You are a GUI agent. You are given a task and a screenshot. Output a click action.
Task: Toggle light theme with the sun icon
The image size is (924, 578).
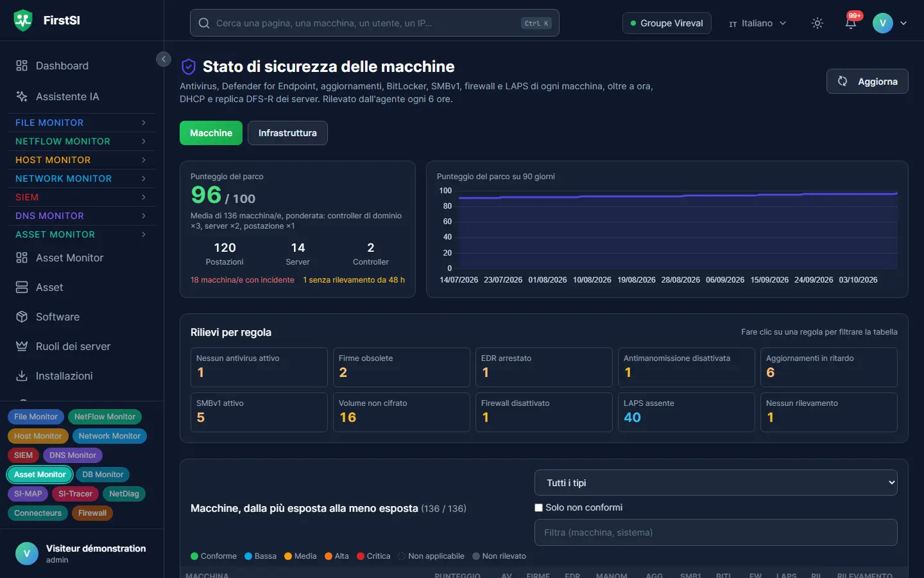[817, 23]
